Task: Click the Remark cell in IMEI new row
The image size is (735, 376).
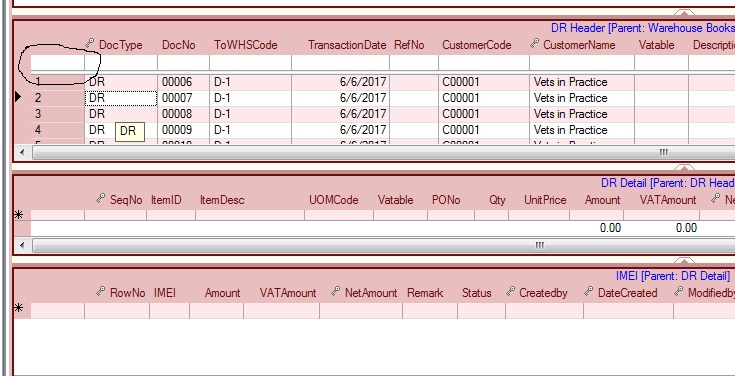Action: pos(430,311)
